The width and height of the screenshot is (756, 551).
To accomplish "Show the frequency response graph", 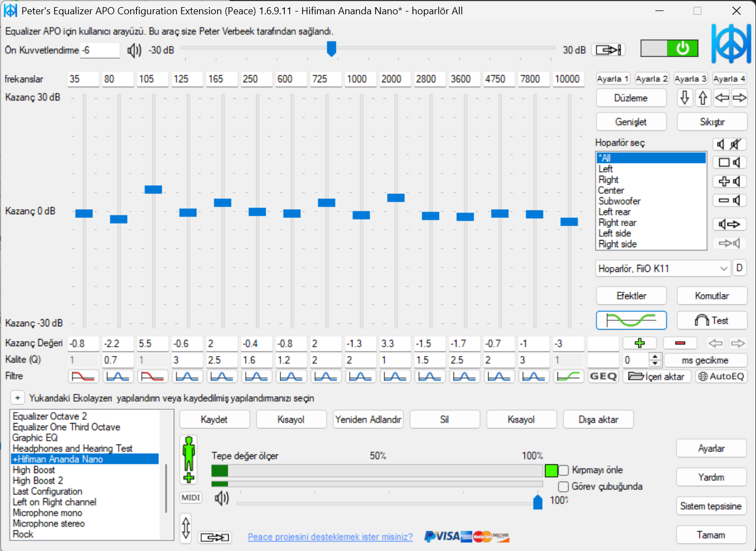I will (x=631, y=320).
